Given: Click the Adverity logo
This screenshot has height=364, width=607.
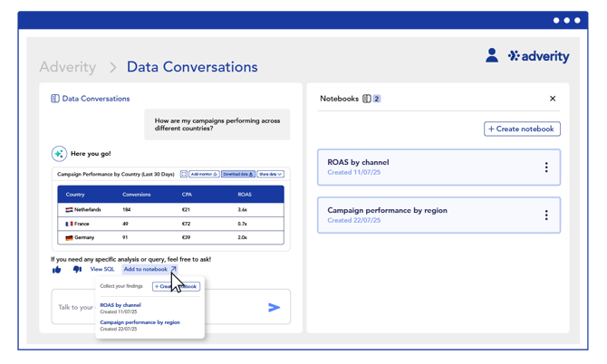Looking at the screenshot, I should coord(539,56).
